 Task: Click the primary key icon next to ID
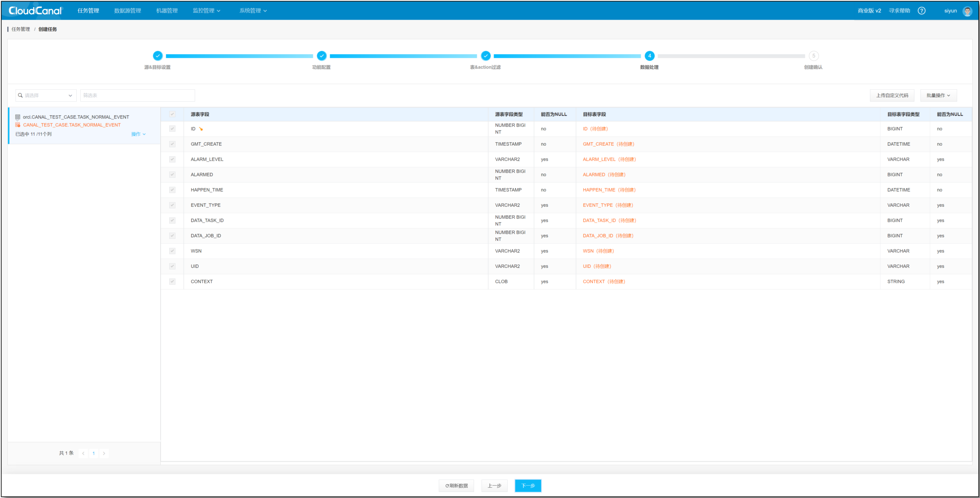(201, 129)
